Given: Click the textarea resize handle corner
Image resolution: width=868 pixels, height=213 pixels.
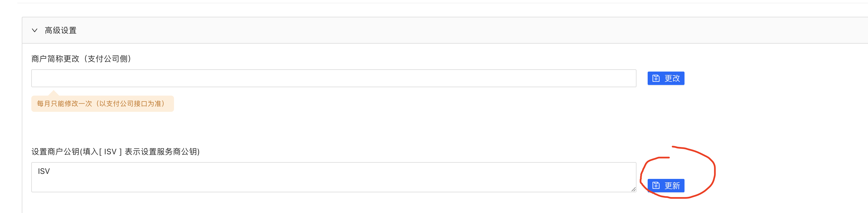Looking at the screenshot, I should (x=633, y=190).
